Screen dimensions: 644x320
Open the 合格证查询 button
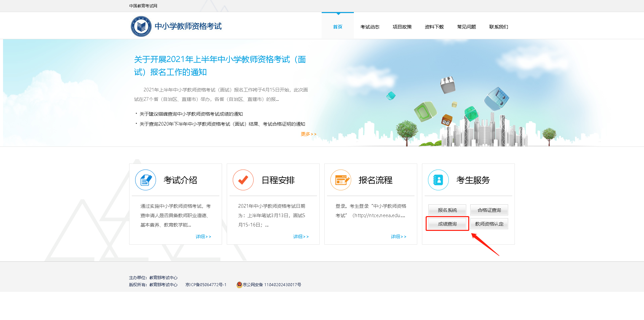coord(489,210)
